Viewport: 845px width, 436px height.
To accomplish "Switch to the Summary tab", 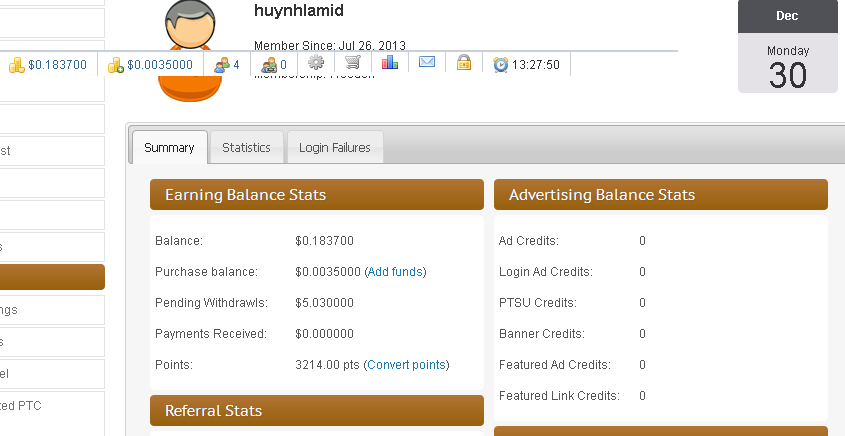I will tap(169, 147).
